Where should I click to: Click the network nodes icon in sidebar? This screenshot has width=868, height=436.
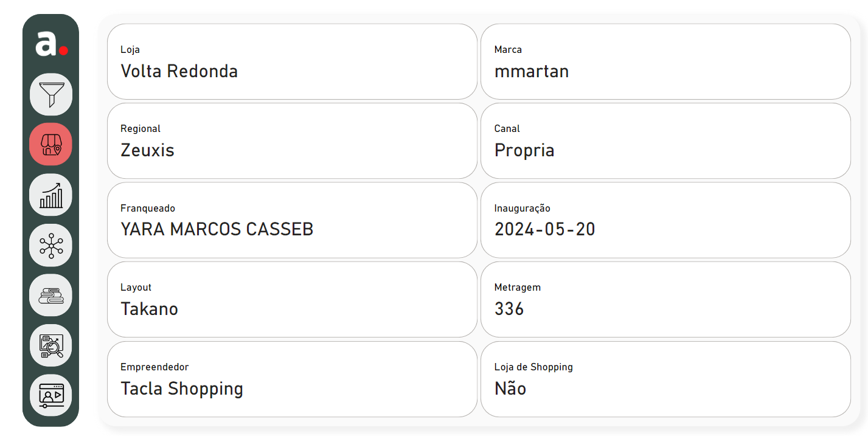point(51,245)
